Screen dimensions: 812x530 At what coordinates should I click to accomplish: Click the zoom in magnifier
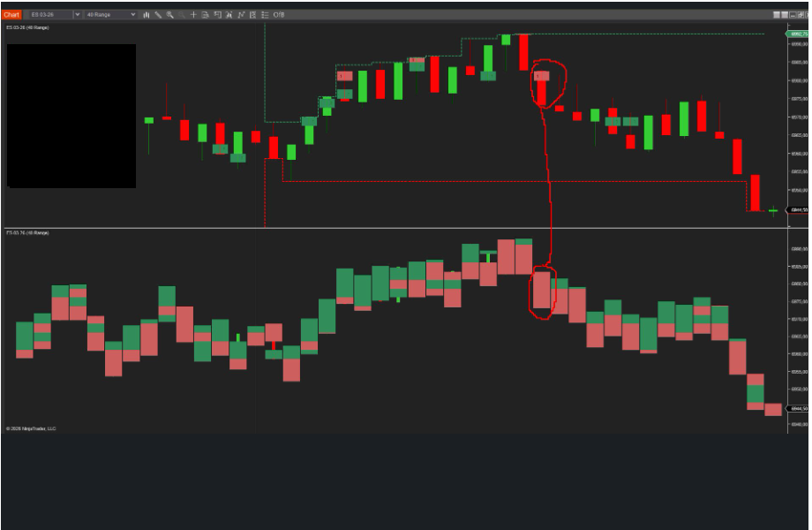pyautogui.click(x=169, y=15)
